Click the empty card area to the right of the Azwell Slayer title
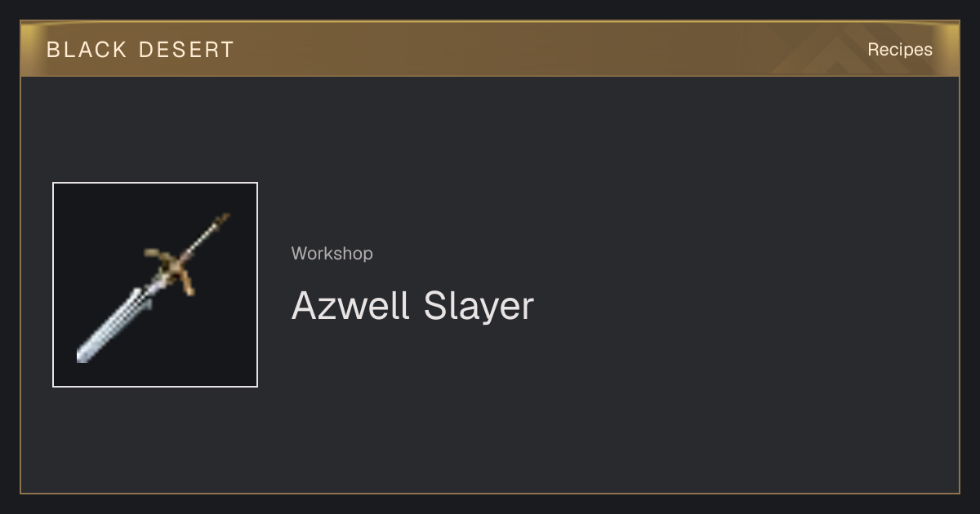The width and height of the screenshot is (980, 514). click(743, 306)
